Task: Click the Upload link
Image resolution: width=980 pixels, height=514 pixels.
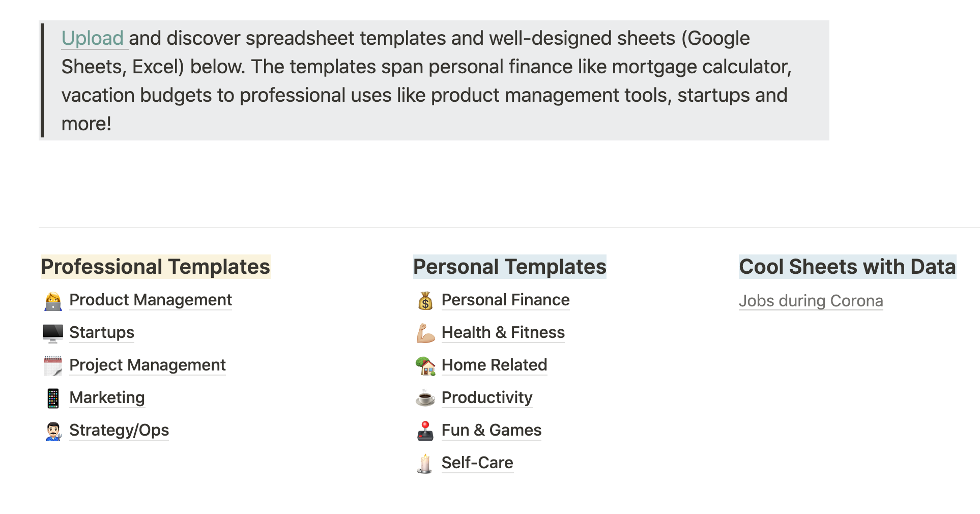Action: pos(93,39)
